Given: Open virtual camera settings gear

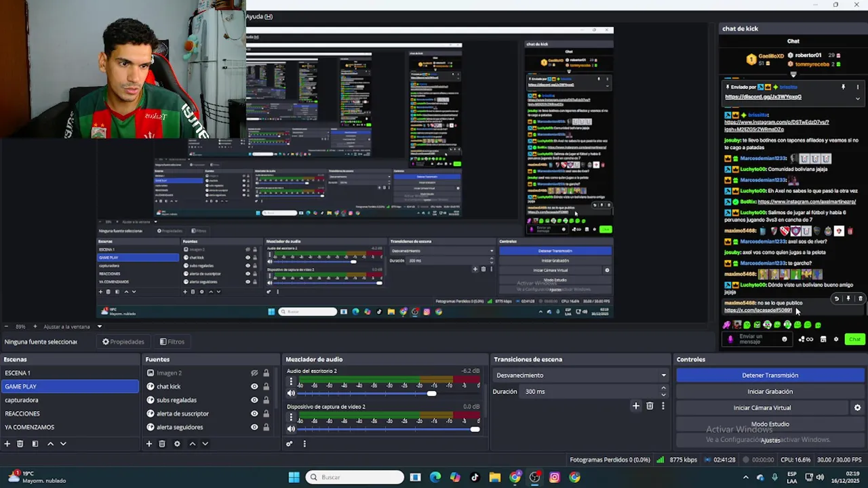Looking at the screenshot, I should pos(857,408).
